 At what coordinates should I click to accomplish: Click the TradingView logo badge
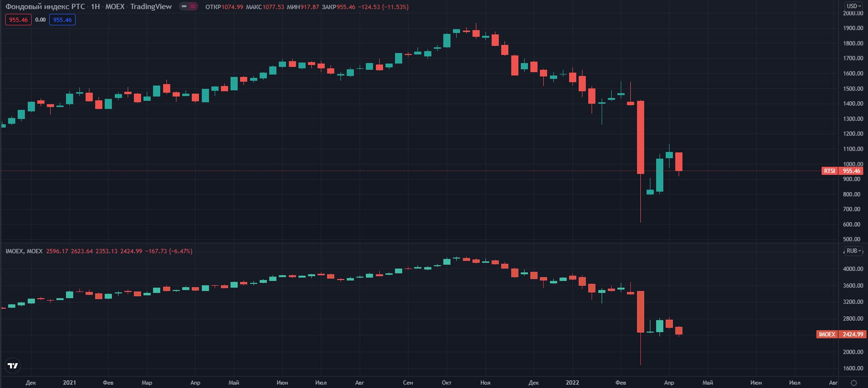13,366
